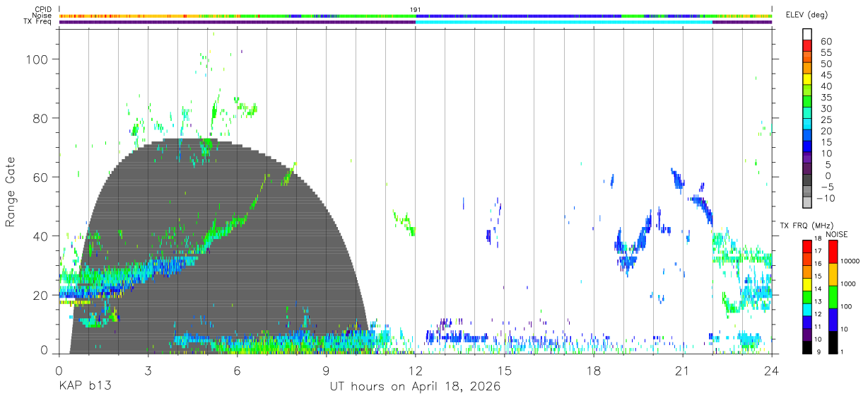
Task: Click the '1000' value on NOISE scale
Action: [850, 284]
